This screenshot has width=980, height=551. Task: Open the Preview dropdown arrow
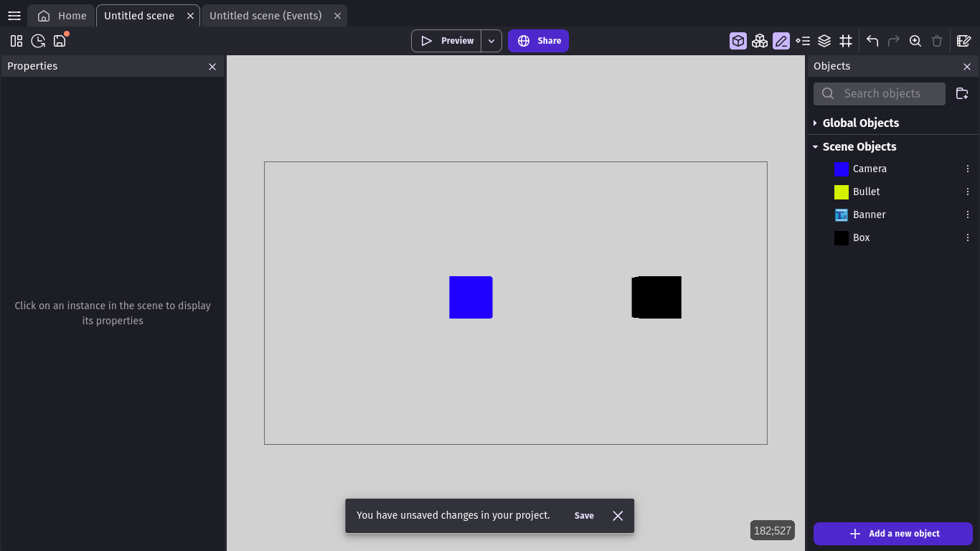tap(491, 41)
